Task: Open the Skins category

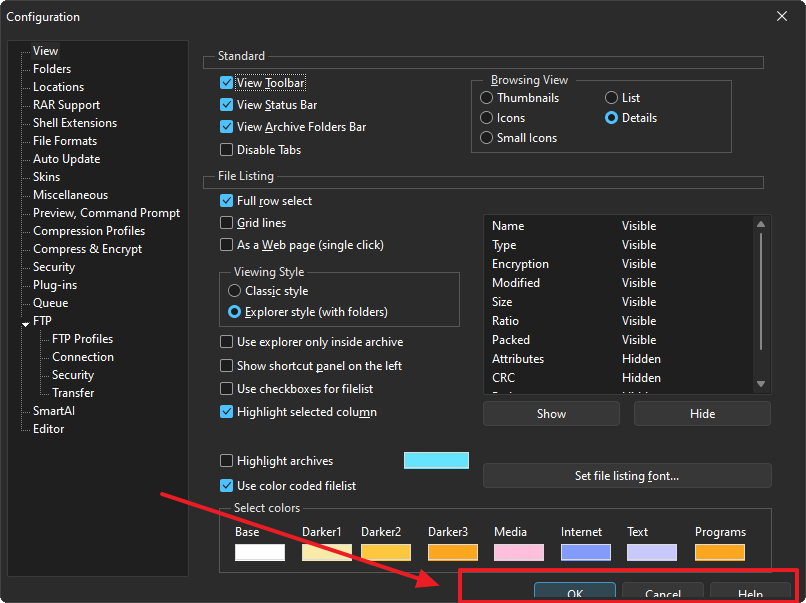Action: pos(46,177)
